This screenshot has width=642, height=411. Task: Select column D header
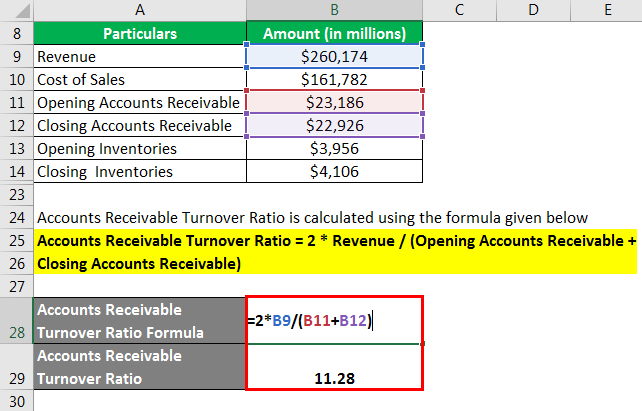533,10
